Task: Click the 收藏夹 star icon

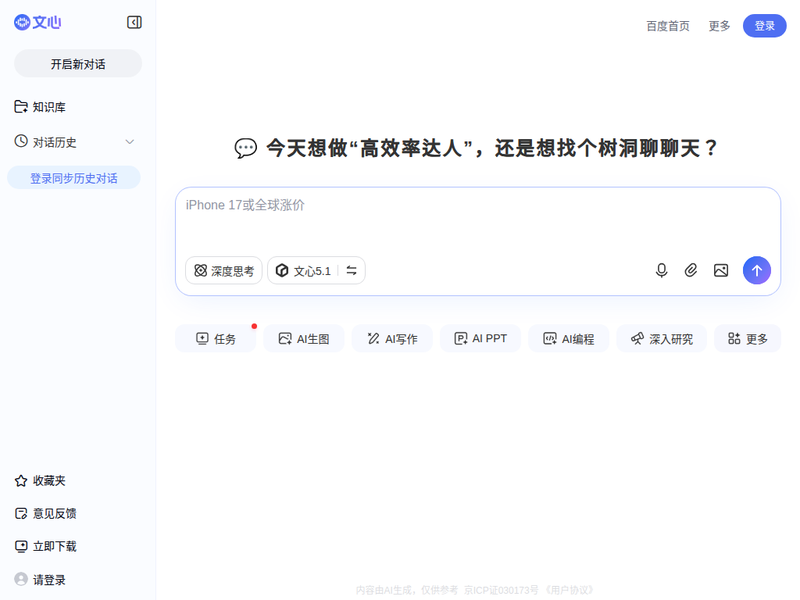Action: click(x=21, y=481)
